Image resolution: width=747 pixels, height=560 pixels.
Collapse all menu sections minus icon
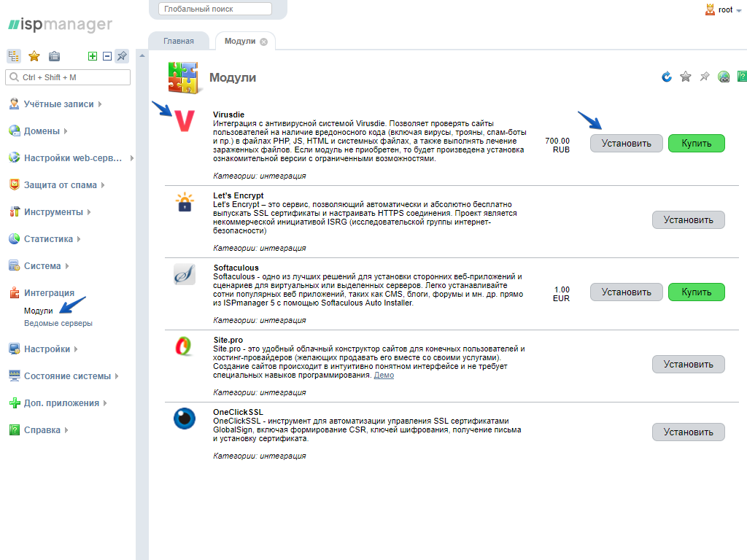(x=107, y=56)
